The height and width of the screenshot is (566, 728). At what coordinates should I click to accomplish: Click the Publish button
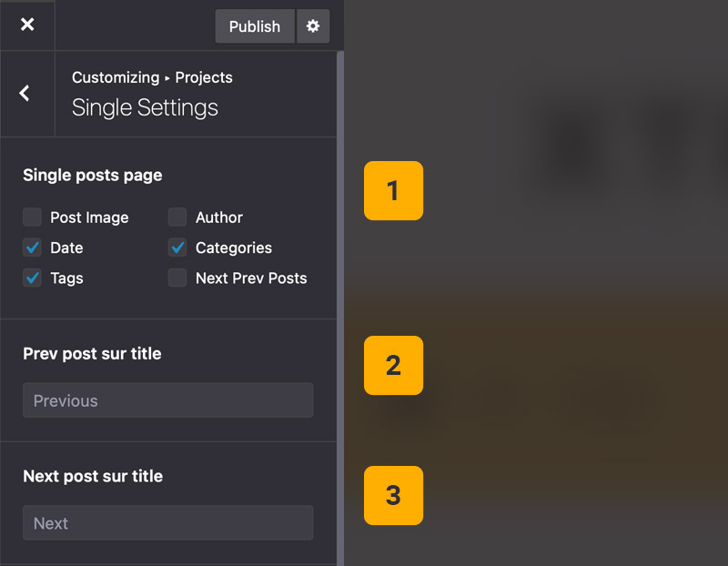coord(255,26)
